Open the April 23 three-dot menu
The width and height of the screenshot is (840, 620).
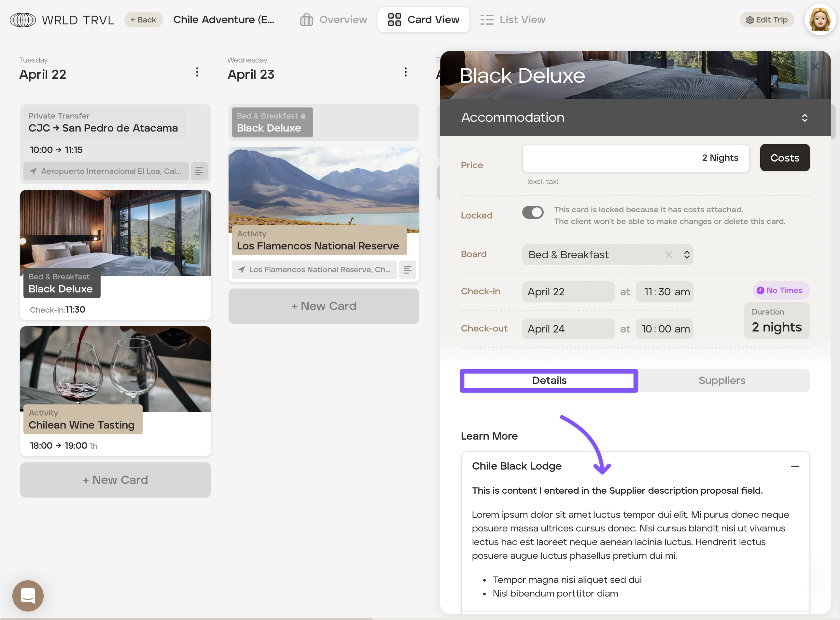(x=406, y=72)
